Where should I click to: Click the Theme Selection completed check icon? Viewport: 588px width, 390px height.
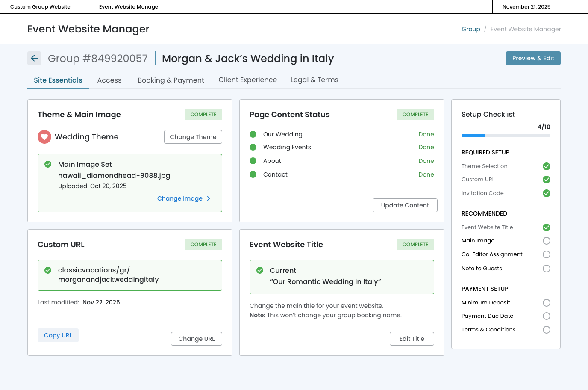(546, 166)
